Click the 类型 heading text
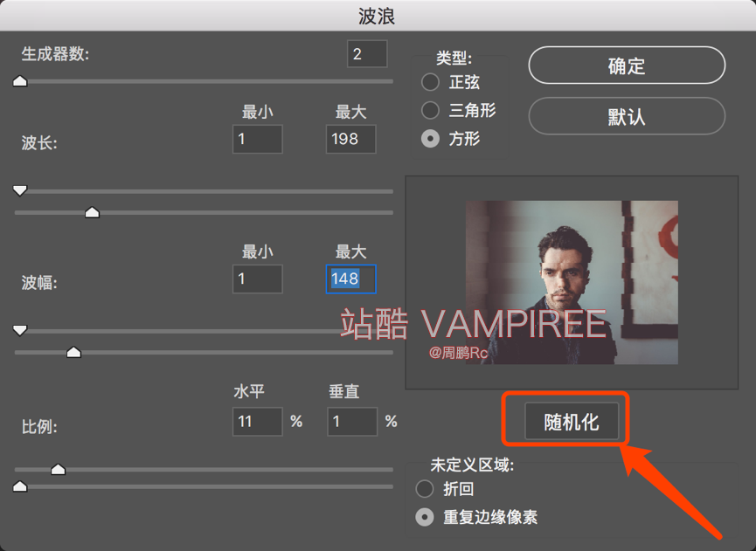Screen dimensions: 756x551 tap(454, 59)
